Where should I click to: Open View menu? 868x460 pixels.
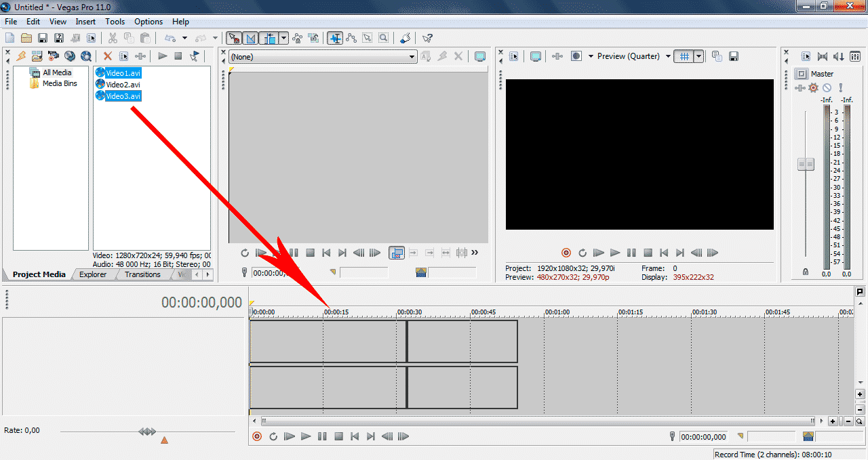[x=58, y=22]
